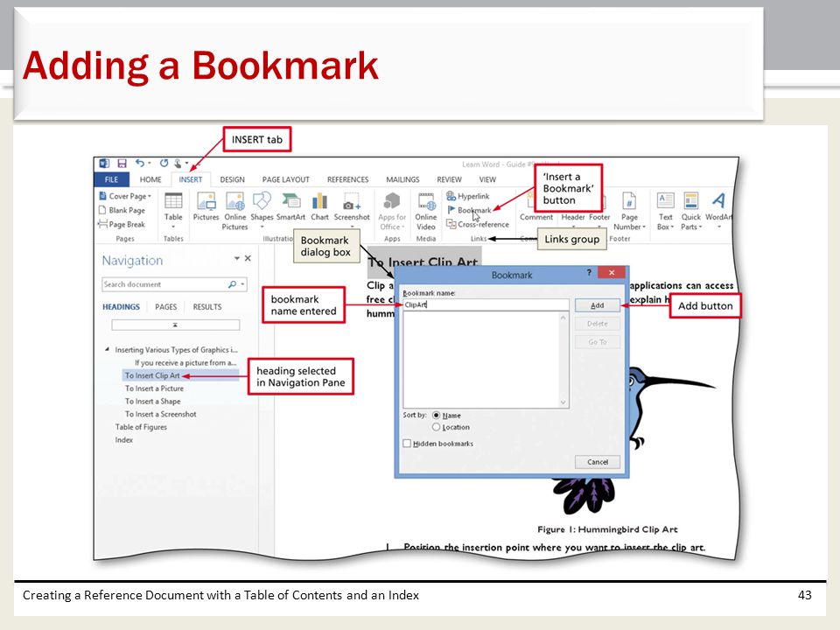Open Online Pictures
840x630 pixels.
click(235, 211)
